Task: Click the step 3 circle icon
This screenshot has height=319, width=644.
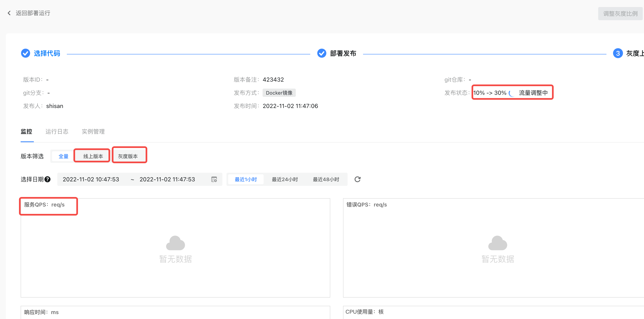Action: 618,53
